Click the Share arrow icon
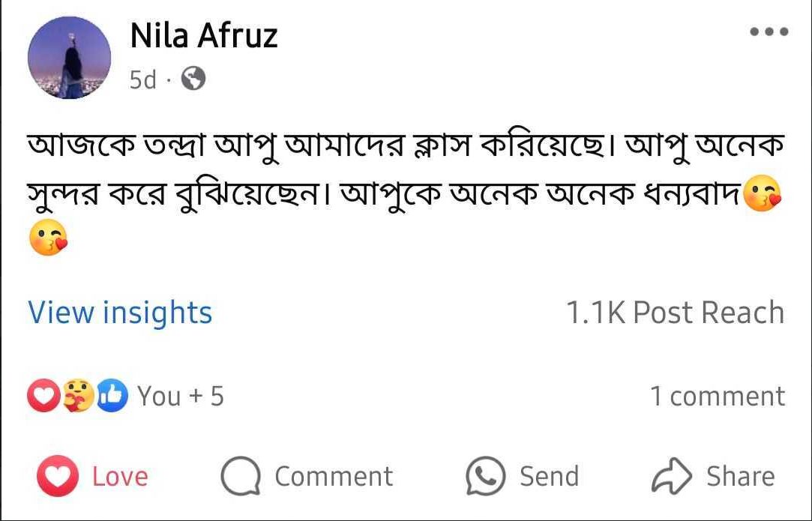812x521 pixels. click(670, 477)
